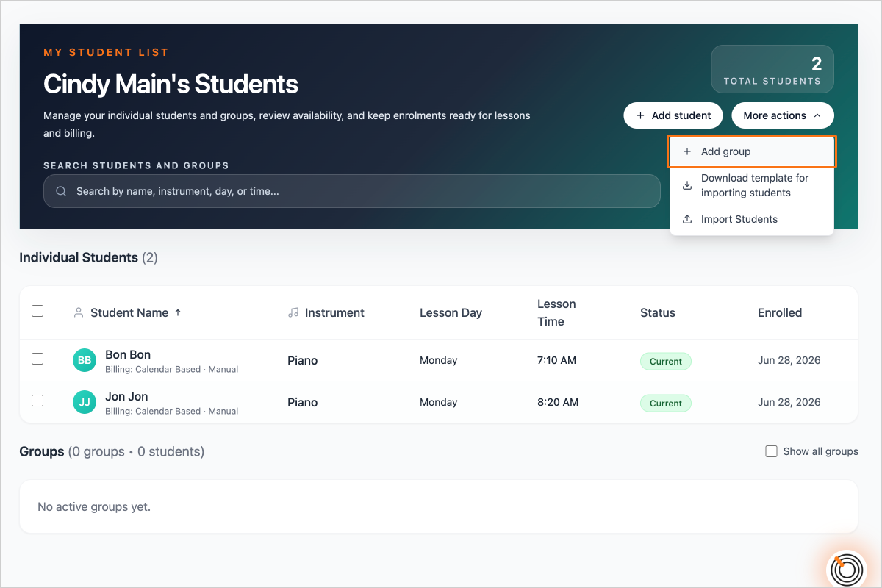Click the person icon by Student Name
882x588 pixels.
pos(79,312)
